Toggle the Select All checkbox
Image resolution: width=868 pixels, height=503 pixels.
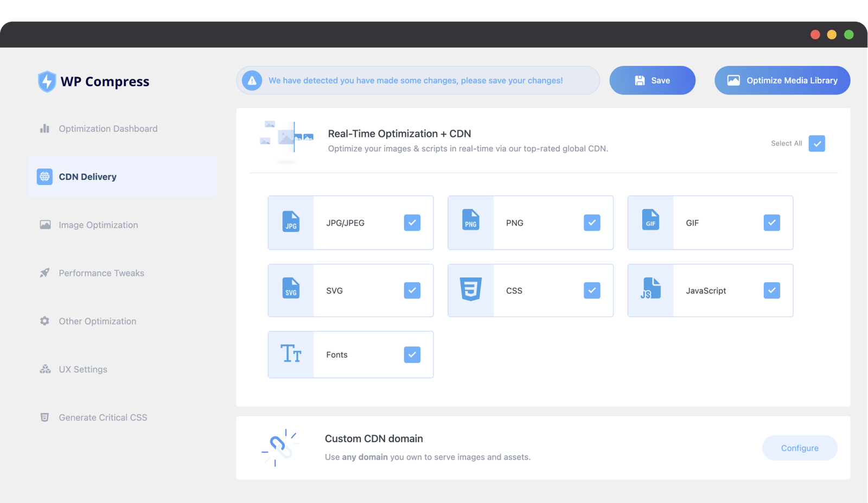click(x=816, y=143)
